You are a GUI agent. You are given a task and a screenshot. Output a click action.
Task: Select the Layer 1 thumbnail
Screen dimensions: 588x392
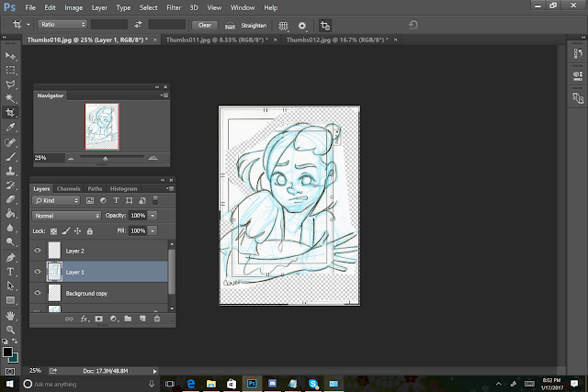pos(53,271)
